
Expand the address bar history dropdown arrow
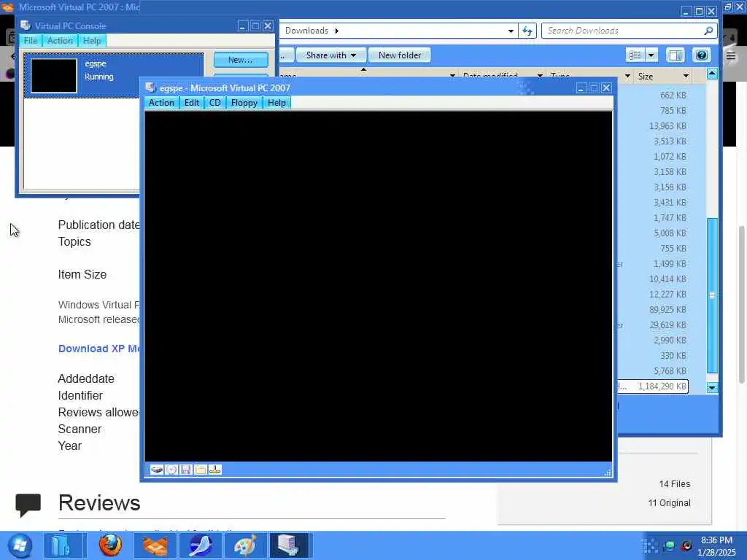click(511, 31)
